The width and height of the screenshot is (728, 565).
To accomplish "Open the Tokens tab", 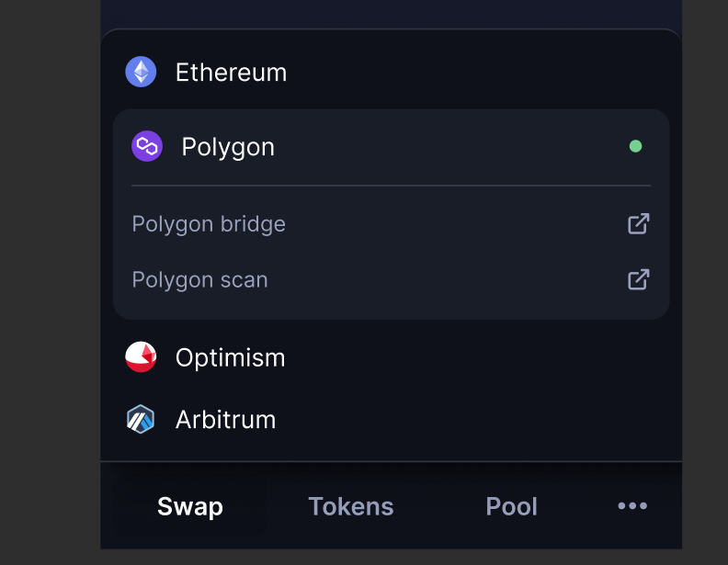I will tap(351, 506).
